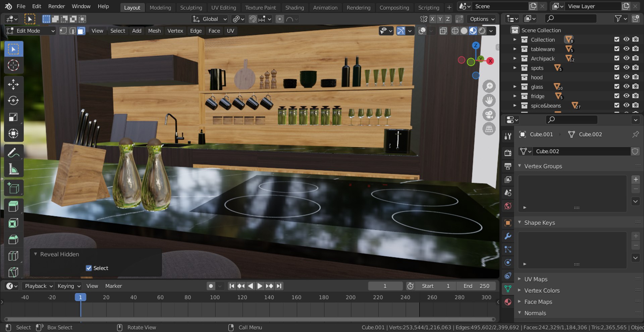The width and height of the screenshot is (644, 332).
Task: Switch to face select mode
Action: tap(81, 31)
